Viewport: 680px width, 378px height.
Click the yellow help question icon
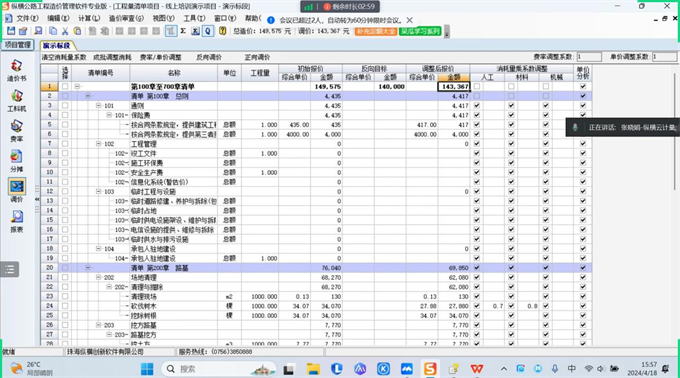222,31
